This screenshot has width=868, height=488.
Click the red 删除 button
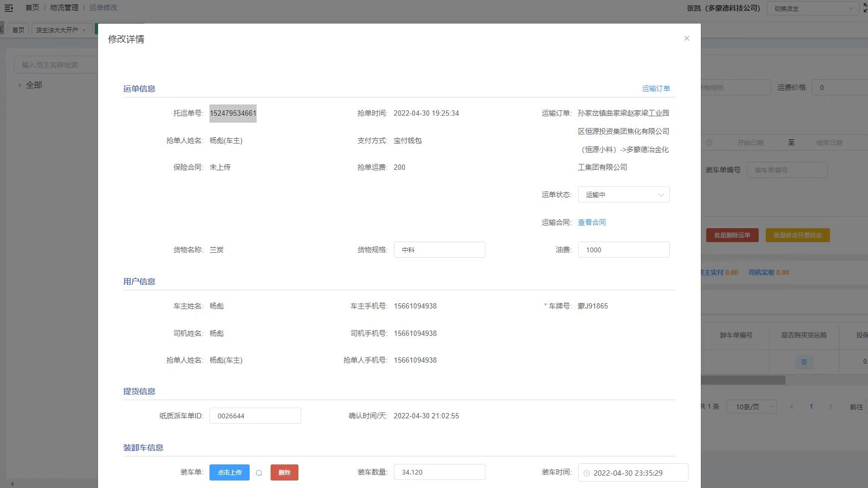click(285, 472)
